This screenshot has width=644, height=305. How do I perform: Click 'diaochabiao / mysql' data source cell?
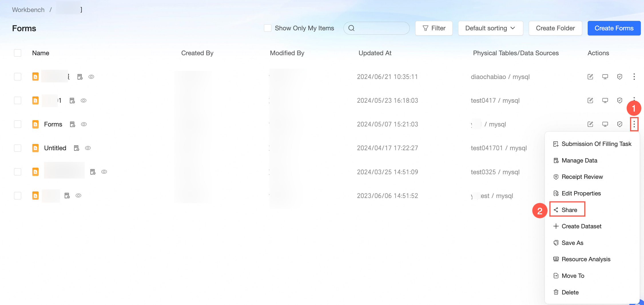point(500,77)
